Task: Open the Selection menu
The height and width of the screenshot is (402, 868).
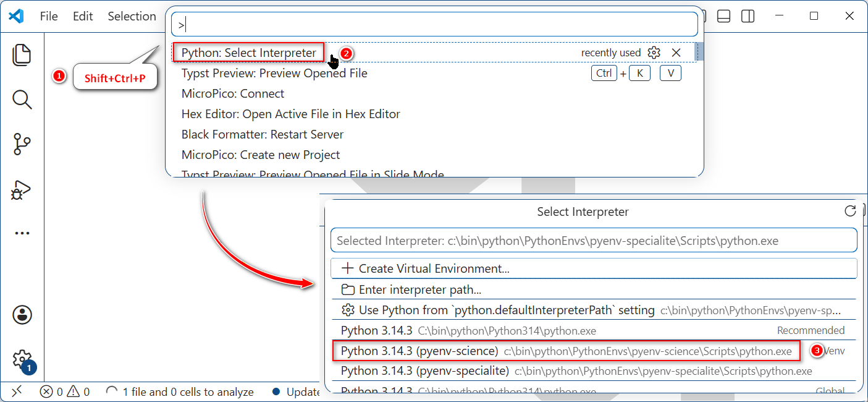Action: pos(132,16)
